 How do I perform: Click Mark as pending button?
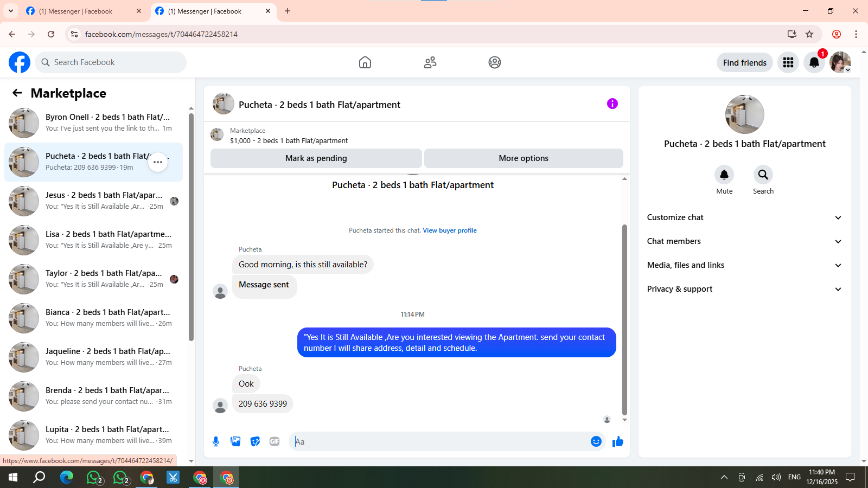click(316, 158)
